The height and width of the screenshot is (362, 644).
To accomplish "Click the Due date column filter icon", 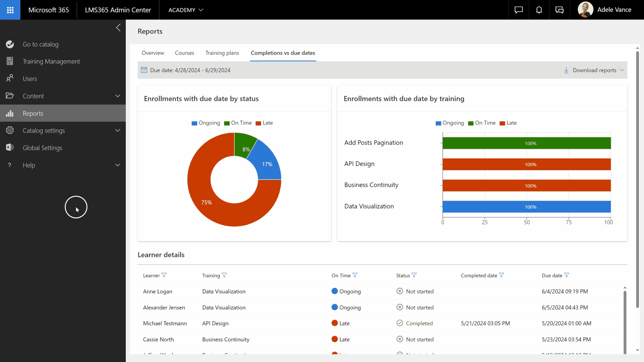I will click(x=567, y=275).
